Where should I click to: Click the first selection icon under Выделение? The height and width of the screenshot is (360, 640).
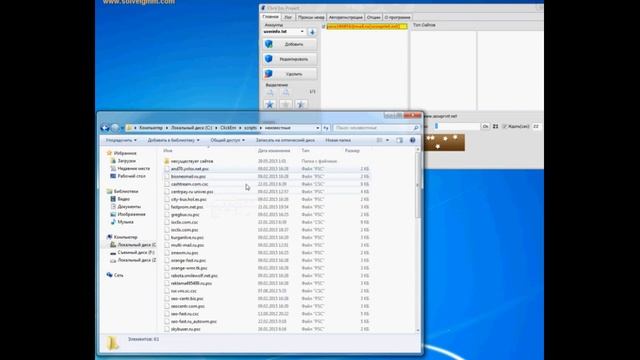[x=270, y=92]
